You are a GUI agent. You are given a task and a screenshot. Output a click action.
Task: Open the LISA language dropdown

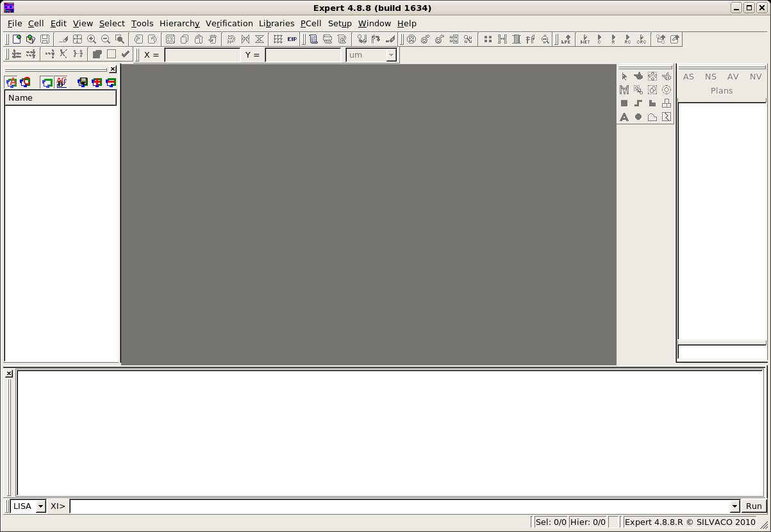pos(40,506)
